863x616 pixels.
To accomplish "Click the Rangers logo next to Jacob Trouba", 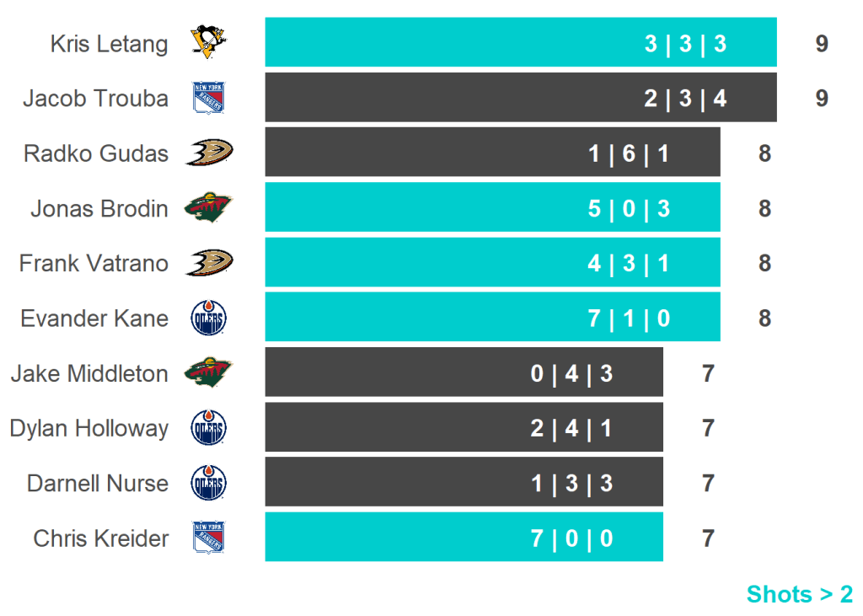I will [x=208, y=98].
